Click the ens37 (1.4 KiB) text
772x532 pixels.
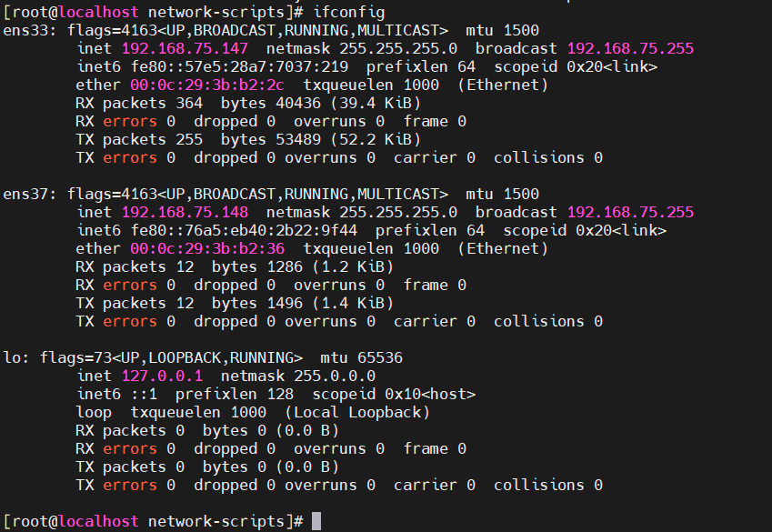(353, 303)
